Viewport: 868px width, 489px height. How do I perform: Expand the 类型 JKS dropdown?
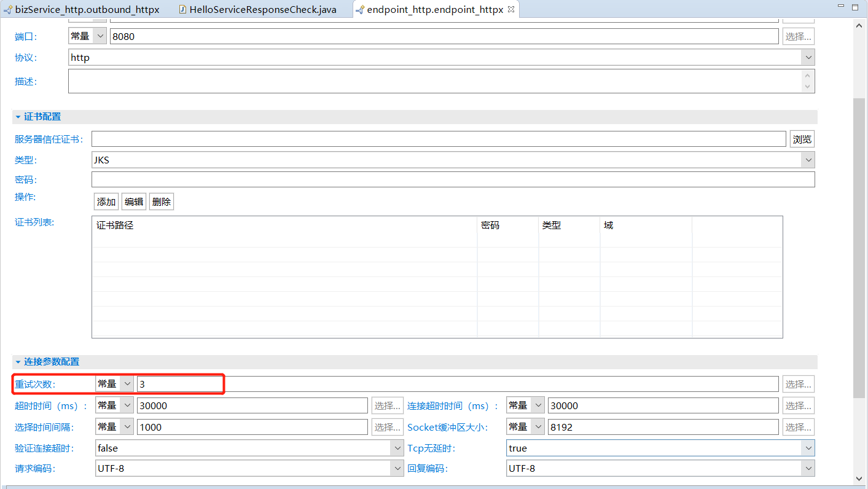tap(807, 160)
